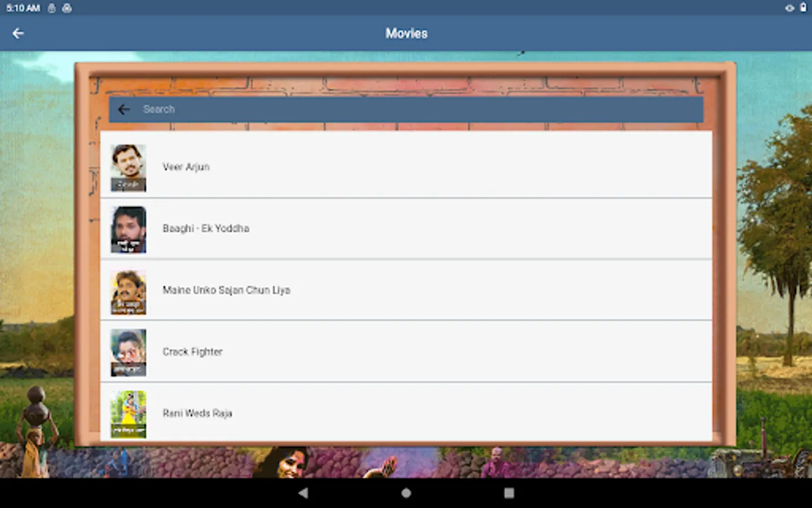Tap the eye icon in the status bar
The image size is (812, 508).
click(x=789, y=8)
